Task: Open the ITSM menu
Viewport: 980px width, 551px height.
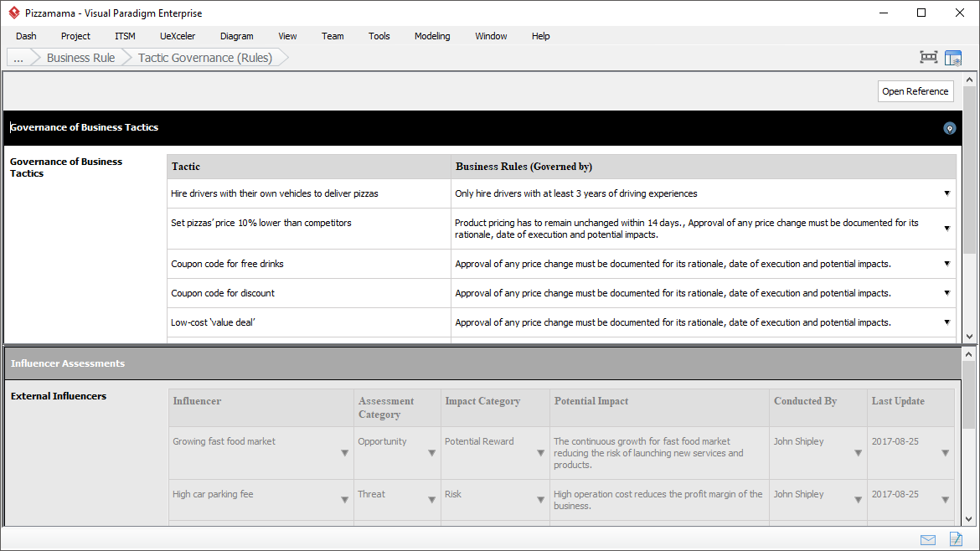Action: click(125, 36)
